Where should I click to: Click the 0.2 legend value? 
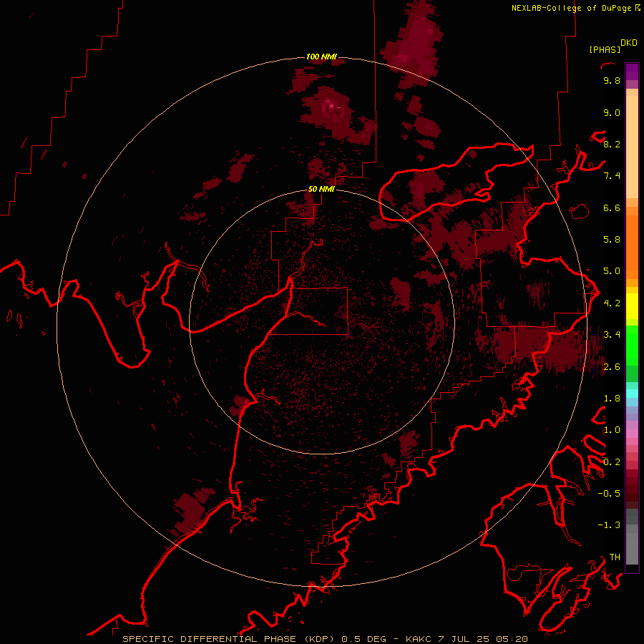(612, 462)
